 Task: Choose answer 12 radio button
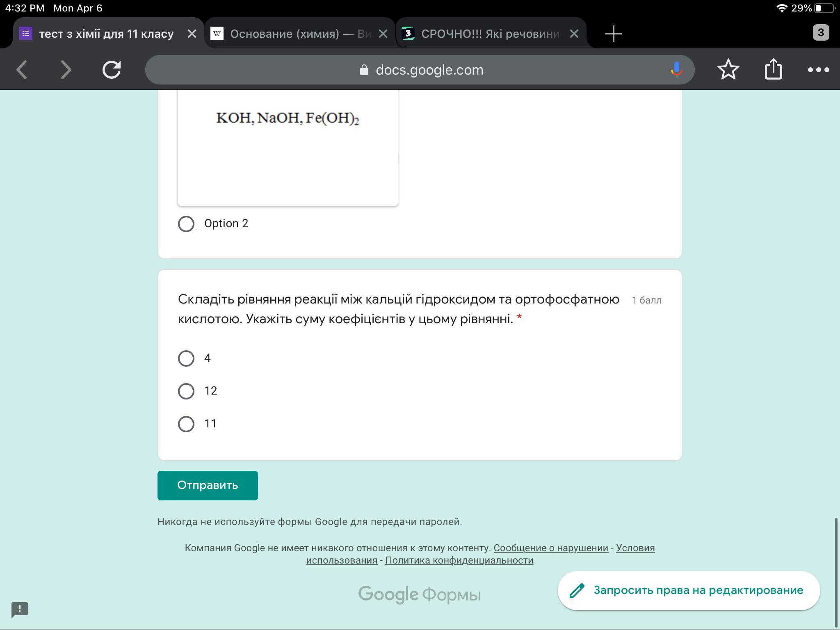click(x=186, y=391)
